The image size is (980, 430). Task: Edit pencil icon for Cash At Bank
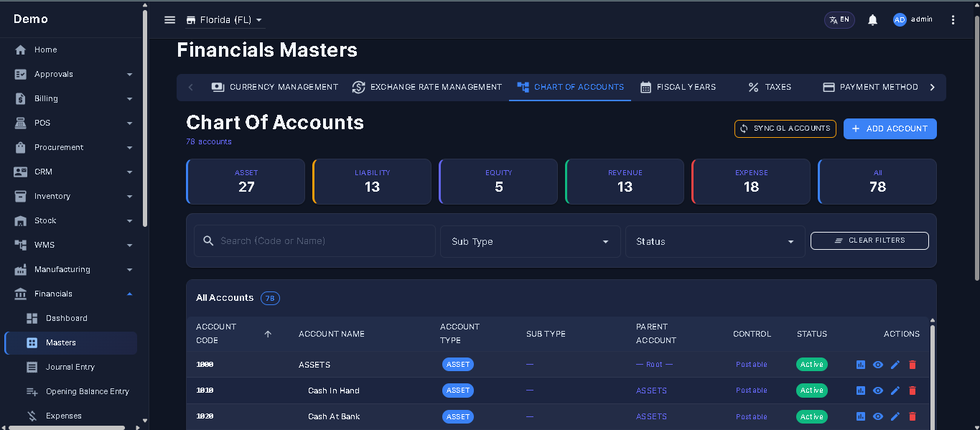(895, 416)
